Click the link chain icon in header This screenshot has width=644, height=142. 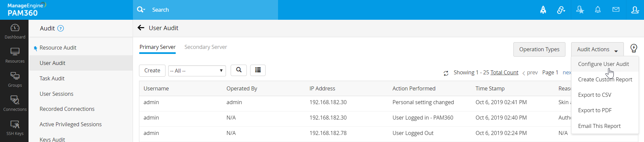(561, 10)
